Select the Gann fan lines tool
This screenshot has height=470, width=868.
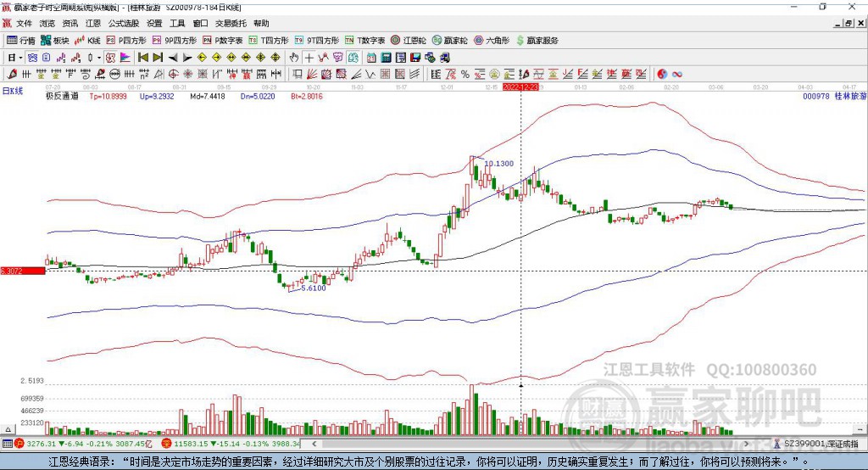[312, 74]
